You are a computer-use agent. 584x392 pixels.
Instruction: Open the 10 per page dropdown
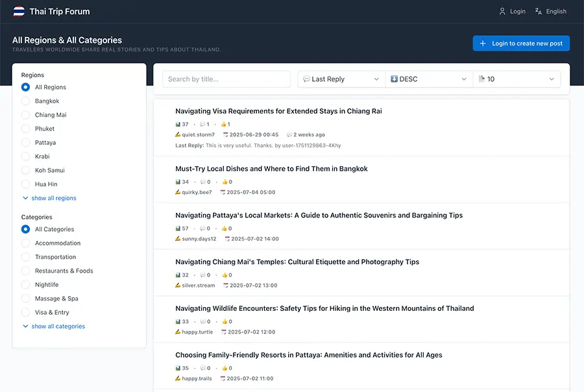pyautogui.click(x=517, y=79)
